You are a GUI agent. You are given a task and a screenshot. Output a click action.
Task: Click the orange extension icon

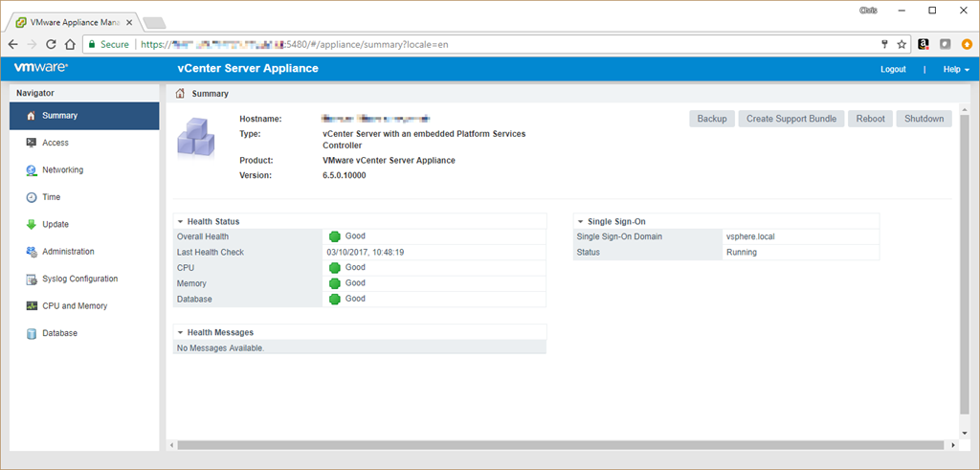(967, 44)
